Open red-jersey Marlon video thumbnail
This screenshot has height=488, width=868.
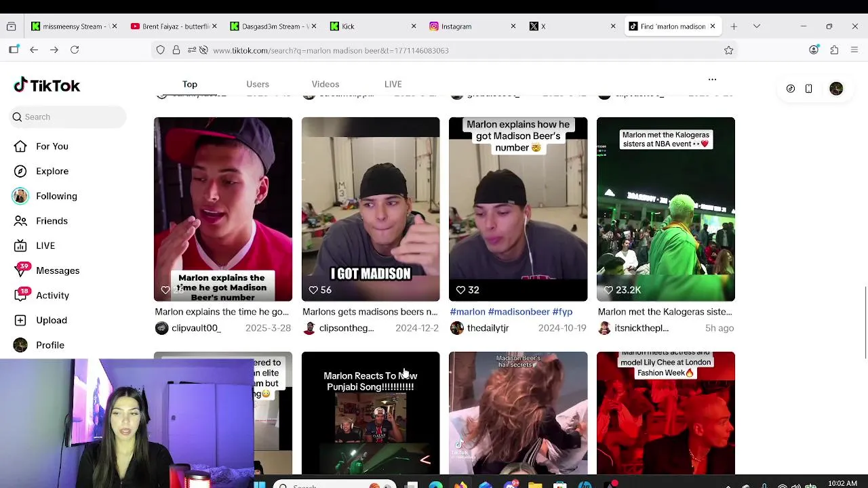pyautogui.click(x=223, y=209)
